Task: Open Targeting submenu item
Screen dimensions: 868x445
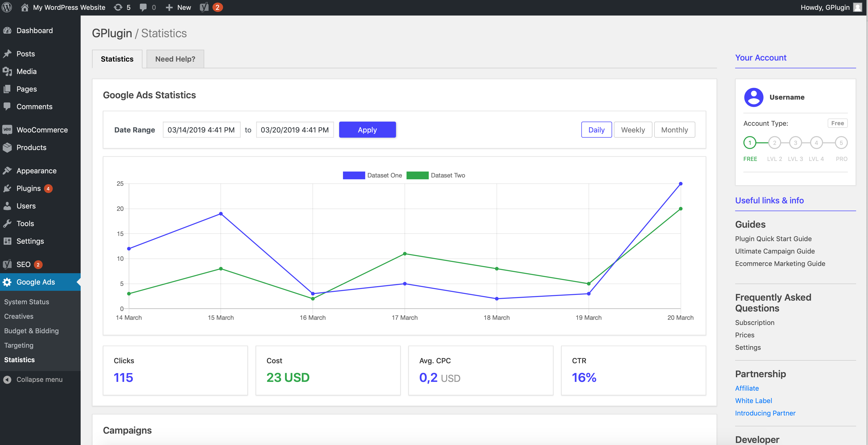Action: [x=19, y=345]
